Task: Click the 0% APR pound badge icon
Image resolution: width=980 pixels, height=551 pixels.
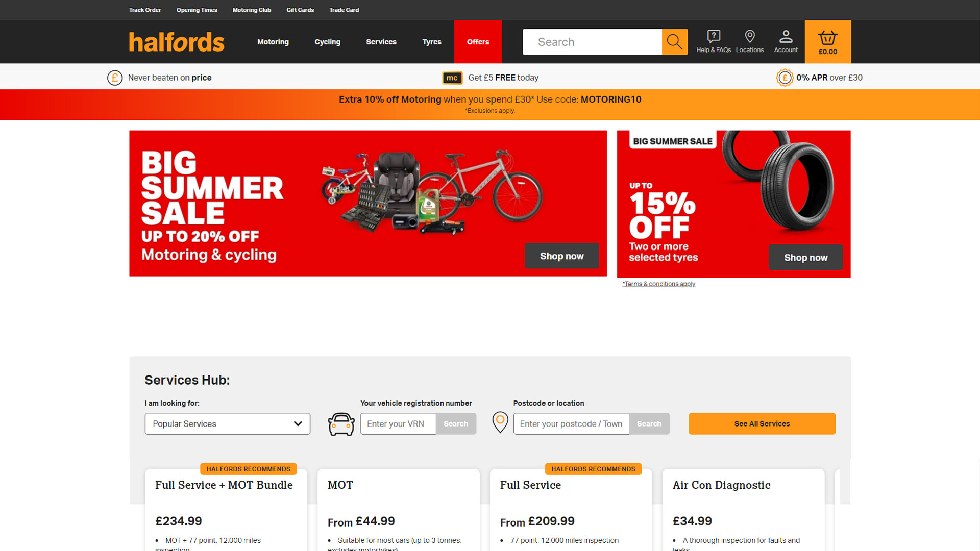Action: (785, 78)
